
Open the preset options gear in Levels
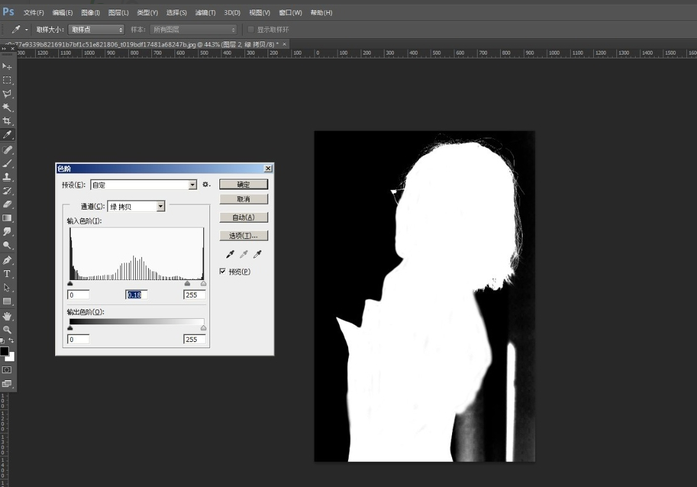click(206, 185)
